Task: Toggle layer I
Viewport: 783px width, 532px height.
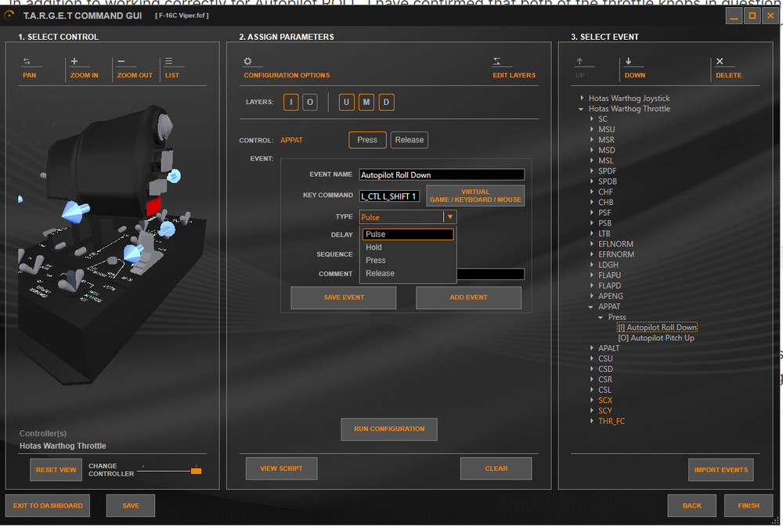Action: click(291, 102)
